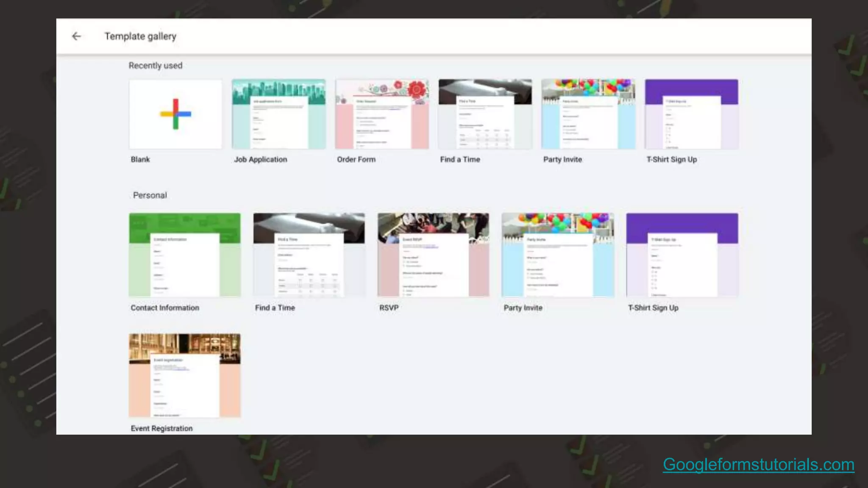Viewport: 868px width, 488px height.
Task: Open the Order Form template thumbnail
Action: pyautogui.click(x=382, y=114)
